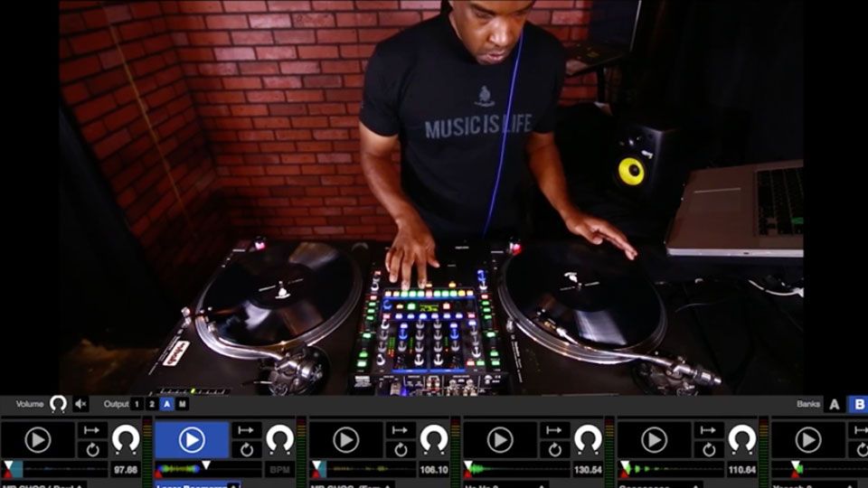
Task: Switch to sample Bank A
Action: tap(835, 405)
